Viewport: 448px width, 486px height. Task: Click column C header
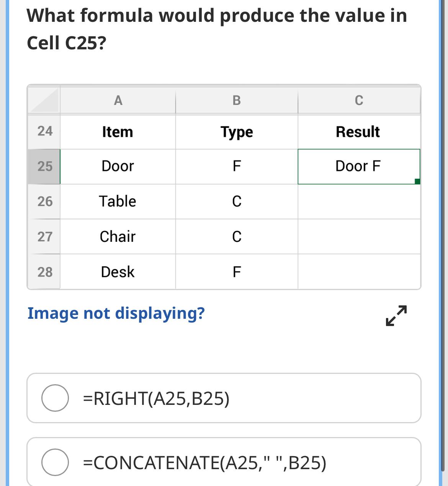pos(359,100)
